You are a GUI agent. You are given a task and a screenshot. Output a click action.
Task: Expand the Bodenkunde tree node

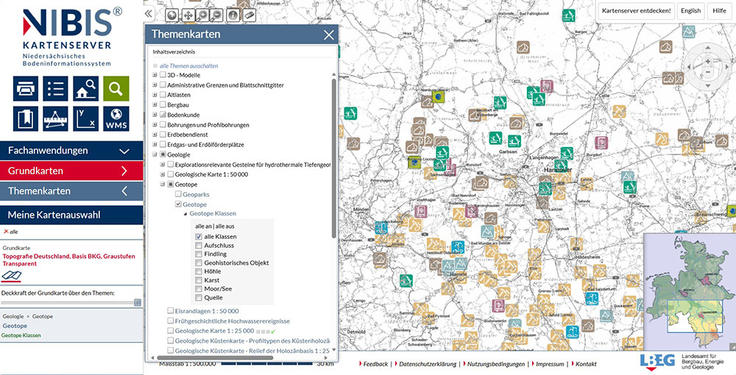[x=155, y=115]
